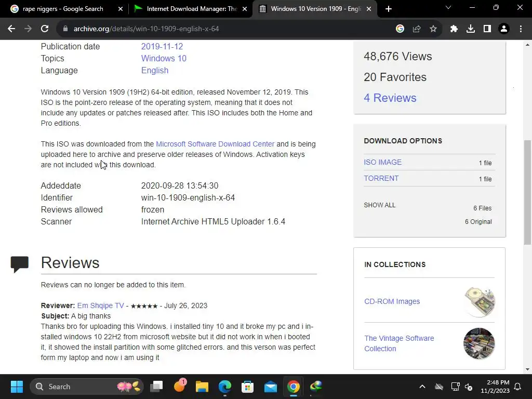
Task: Show hidden system tray icons
Action: (x=422, y=387)
